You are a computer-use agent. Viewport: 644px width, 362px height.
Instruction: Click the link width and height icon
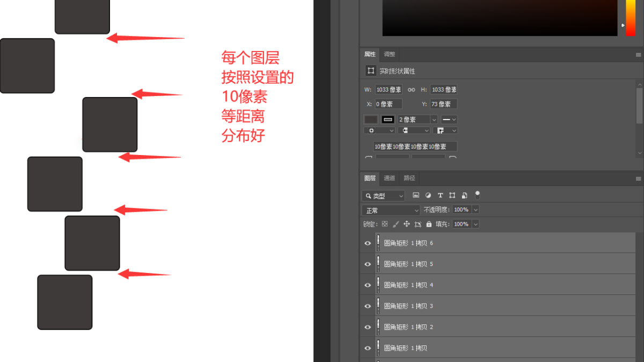(412, 90)
